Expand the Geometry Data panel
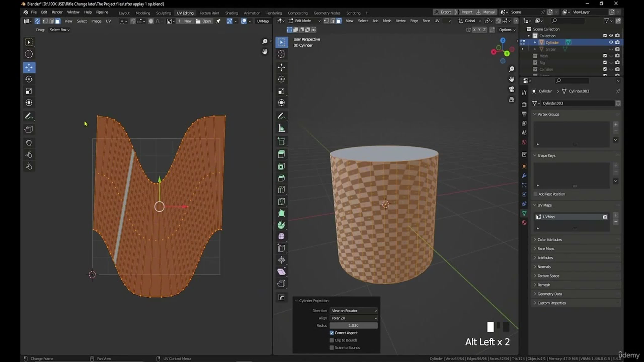 click(550, 294)
